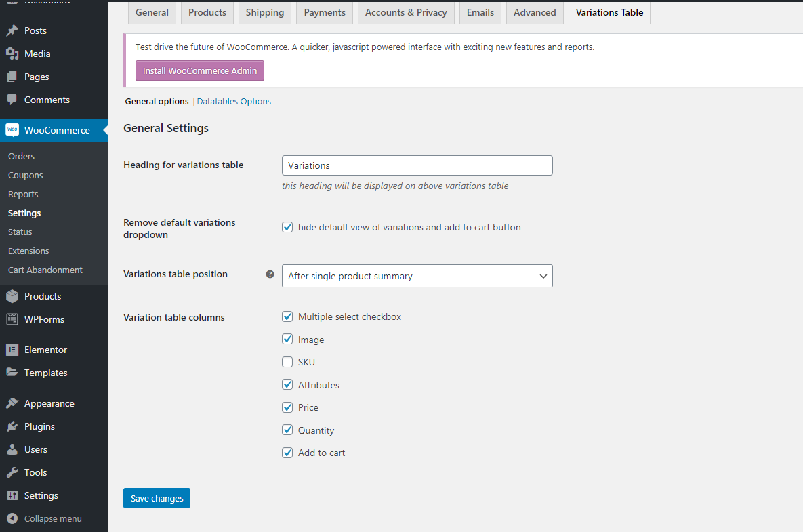This screenshot has height=532, width=803.
Task: Toggle the Quantity column checkbox
Action: point(287,430)
